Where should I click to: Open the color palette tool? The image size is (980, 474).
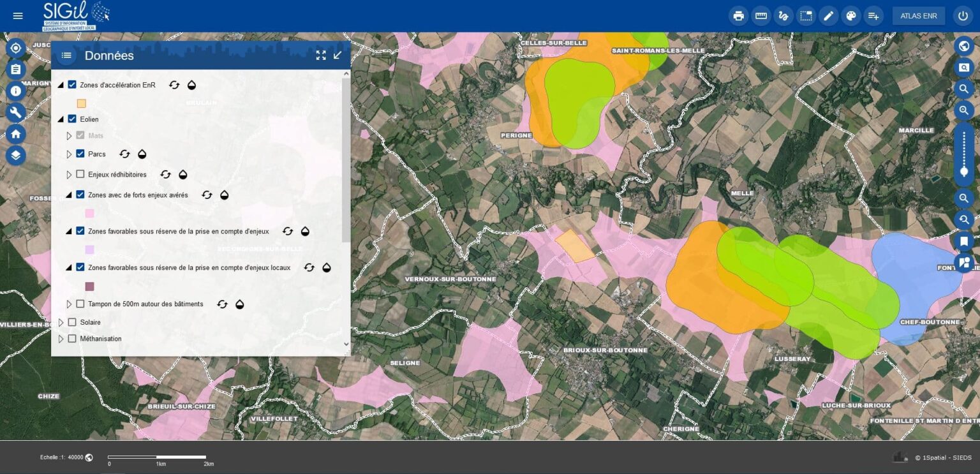pyautogui.click(x=851, y=15)
